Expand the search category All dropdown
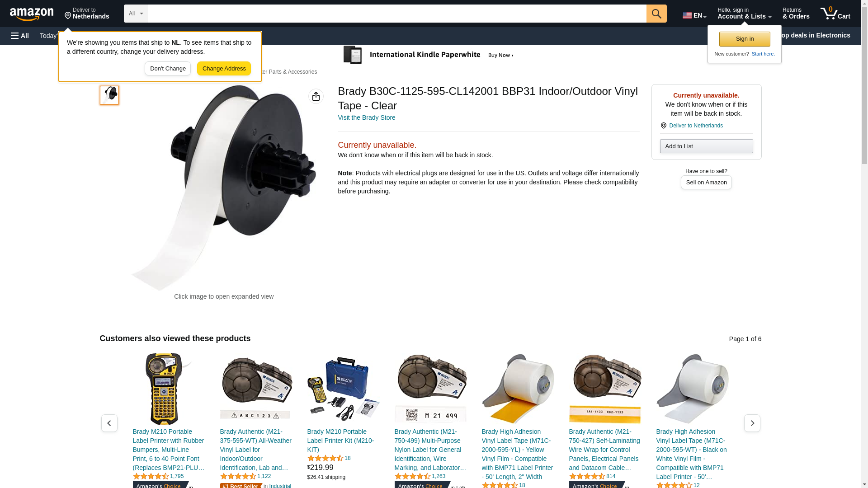Viewport: 868px width, 488px height. click(136, 14)
